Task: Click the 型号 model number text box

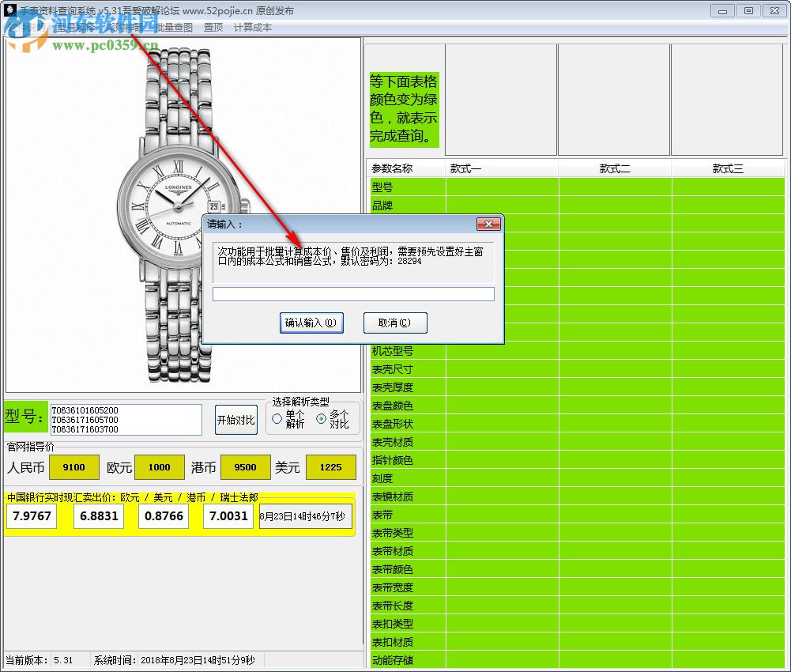Action: [x=126, y=419]
